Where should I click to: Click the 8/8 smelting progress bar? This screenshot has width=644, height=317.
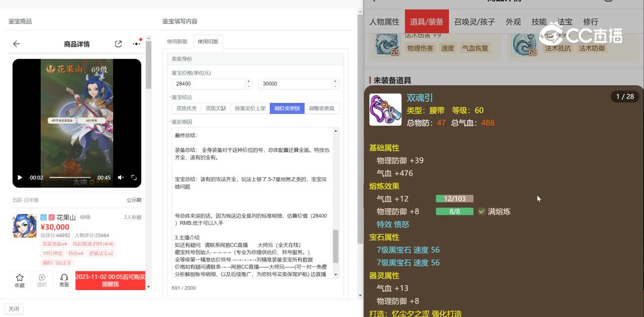coord(454,211)
